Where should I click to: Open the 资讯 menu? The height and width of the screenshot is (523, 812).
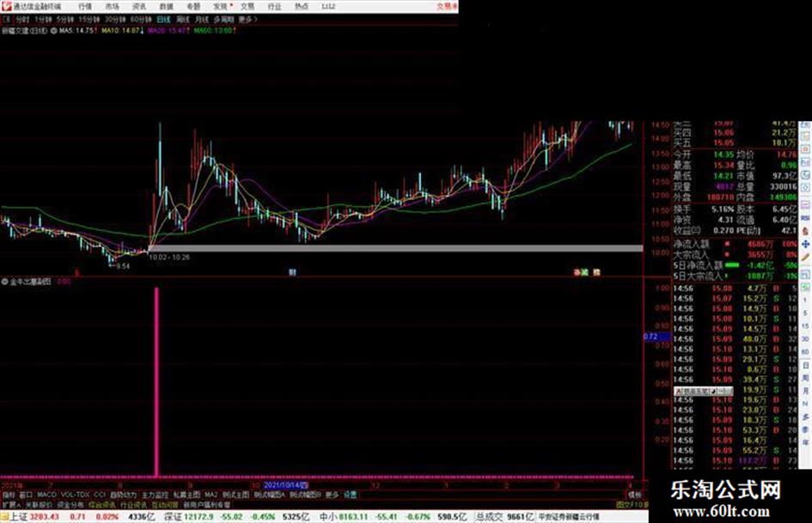139,6
